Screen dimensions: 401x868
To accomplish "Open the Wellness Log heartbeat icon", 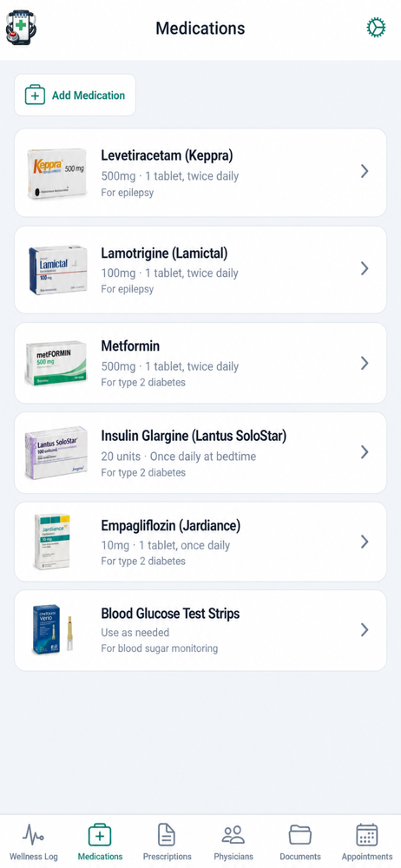I will 33,834.
